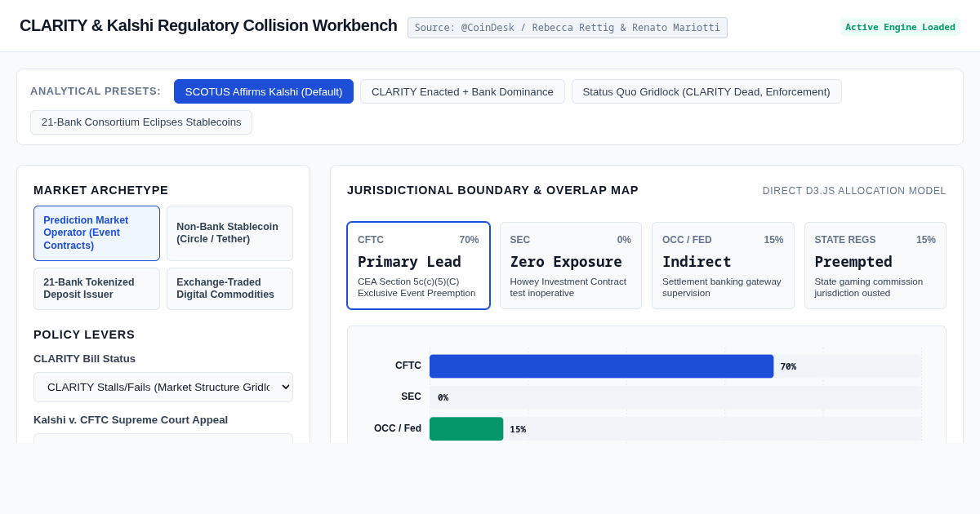This screenshot has height=514, width=980.
Task: Click the Active Engine Loaded status badge
Action: (900, 27)
